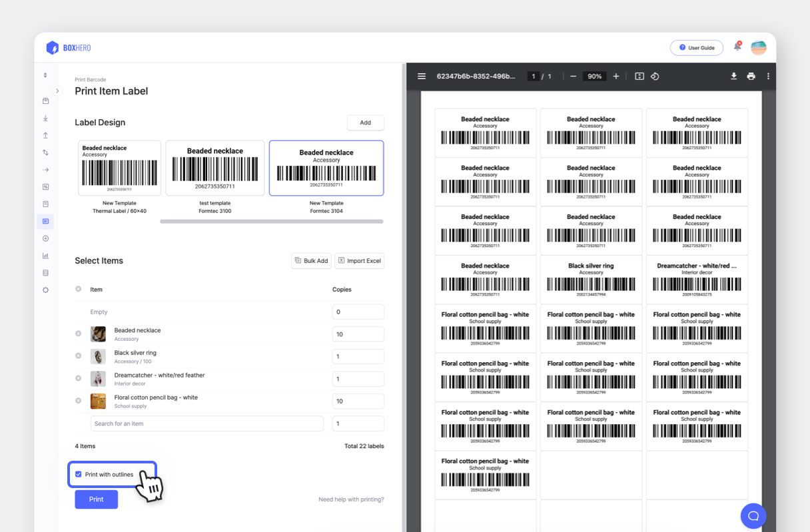Open the PDF sidebar with the hamburger toggle
The width and height of the screenshot is (810, 532).
coord(422,76)
